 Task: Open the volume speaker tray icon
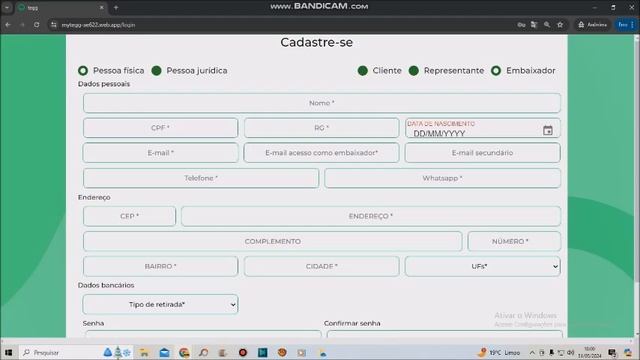pos(571,353)
